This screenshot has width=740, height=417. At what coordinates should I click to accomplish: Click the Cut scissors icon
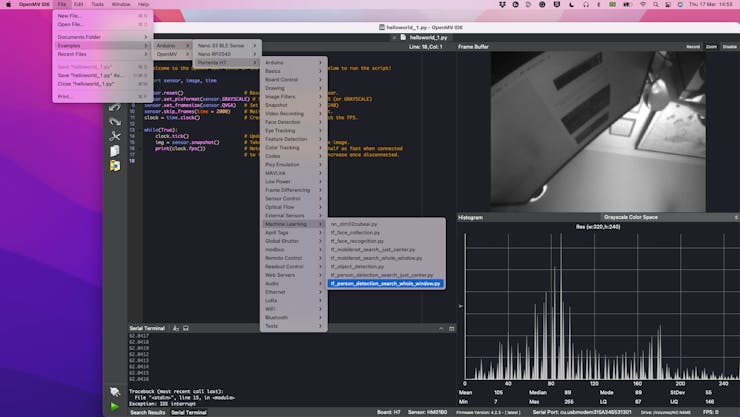(115, 136)
